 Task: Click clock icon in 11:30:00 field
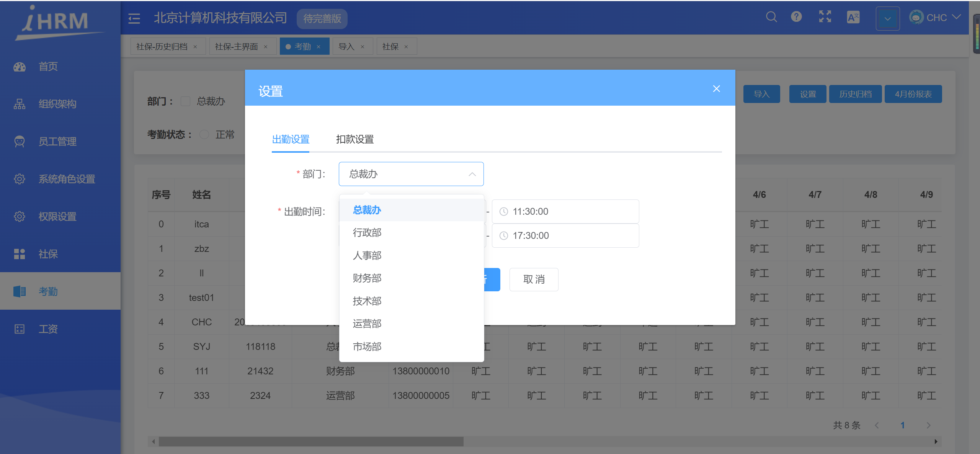pos(504,212)
